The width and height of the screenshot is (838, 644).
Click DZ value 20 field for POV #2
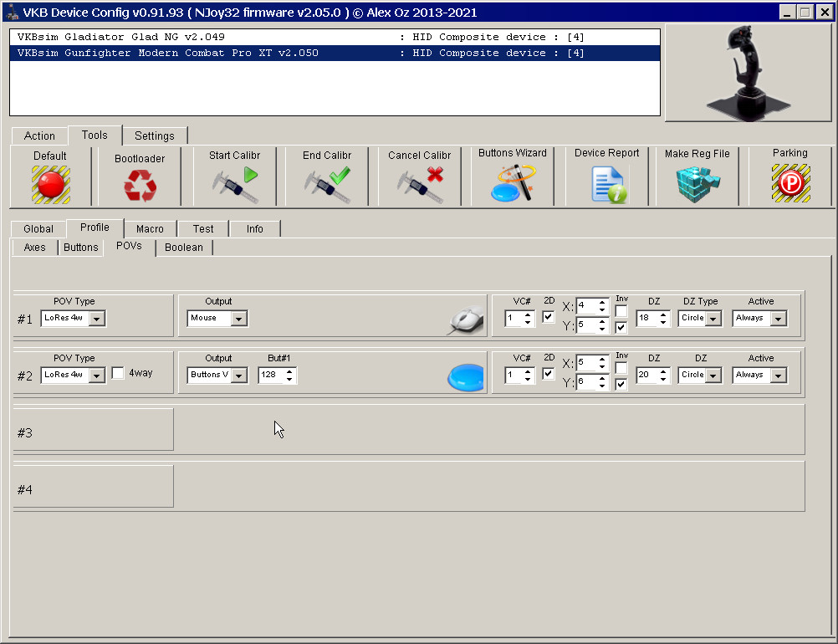[x=653, y=376]
